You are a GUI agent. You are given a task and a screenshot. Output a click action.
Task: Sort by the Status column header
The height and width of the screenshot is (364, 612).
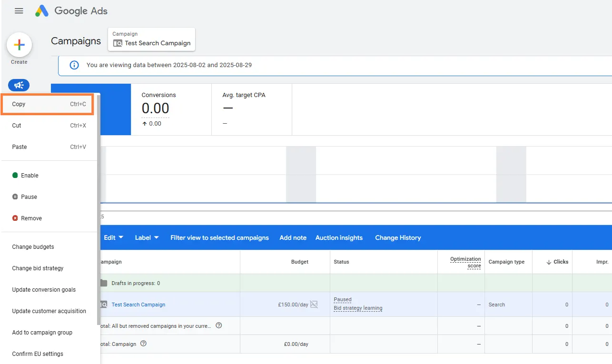coord(342,262)
